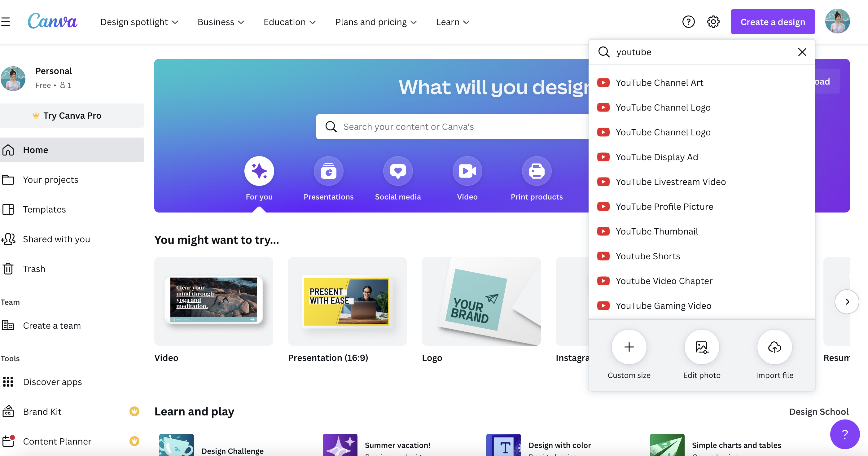Click the Create a design button
Image resolution: width=868 pixels, height=456 pixels.
pos(773,22)
